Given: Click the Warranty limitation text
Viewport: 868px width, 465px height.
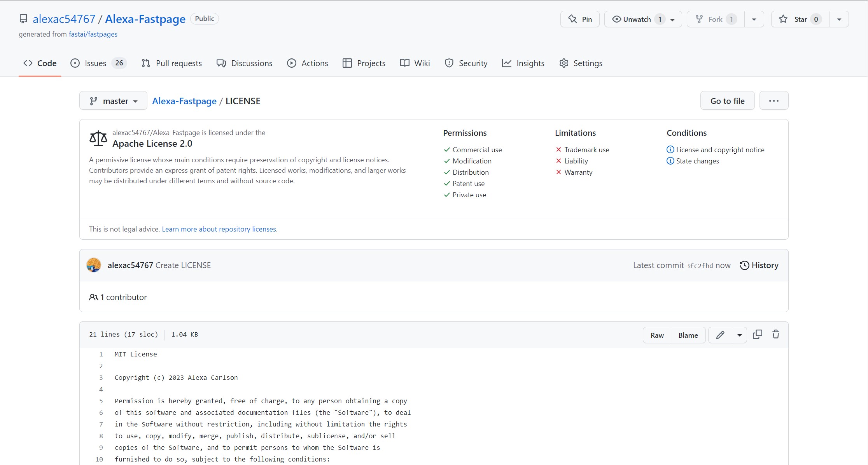Looking at the screenshot, I should coord(578,172).
